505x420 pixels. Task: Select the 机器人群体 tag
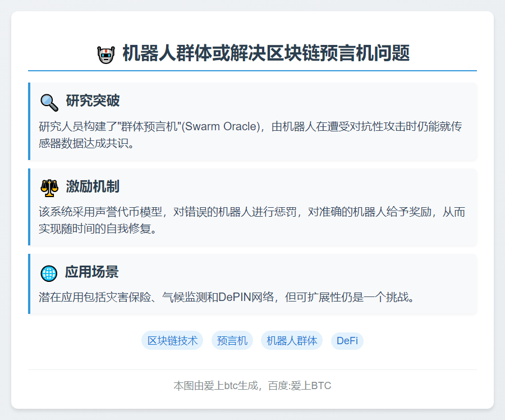point(292,340)
